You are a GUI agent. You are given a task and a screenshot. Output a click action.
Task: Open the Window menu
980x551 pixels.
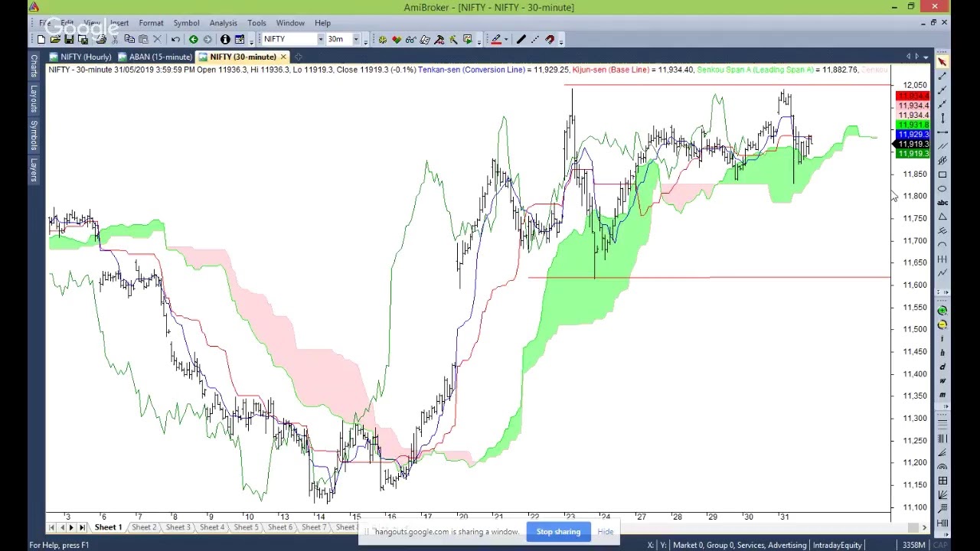click(290, 23)
